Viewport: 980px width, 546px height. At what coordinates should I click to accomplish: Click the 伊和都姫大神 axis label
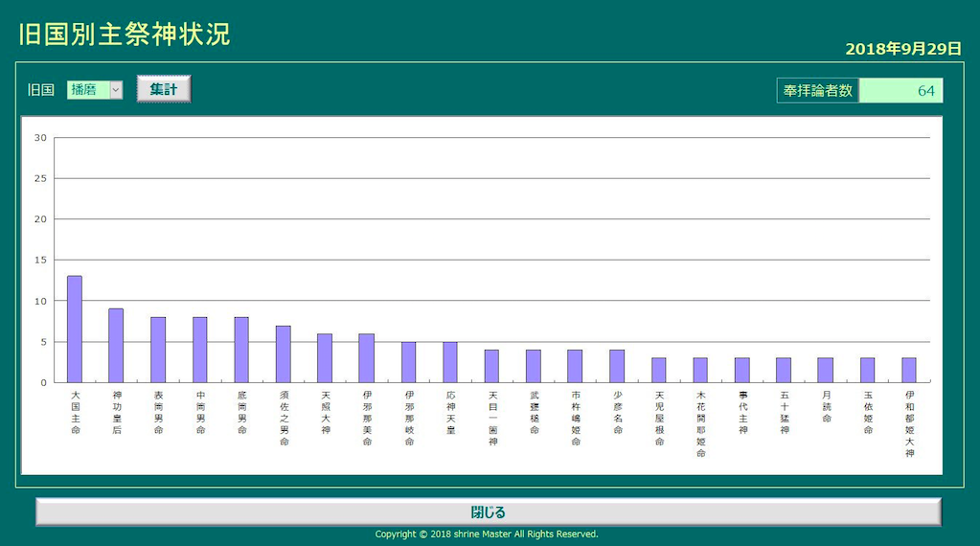(x=910, y=424)
